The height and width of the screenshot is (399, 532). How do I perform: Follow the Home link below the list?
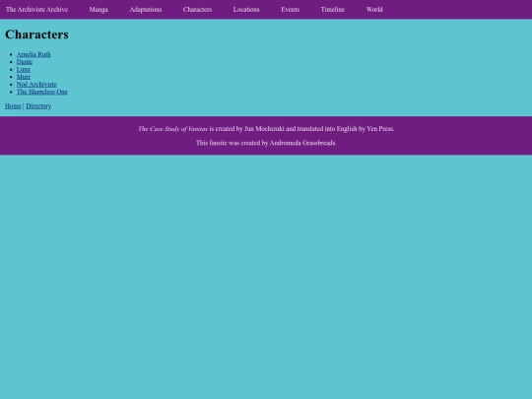[x=13, y=105]
